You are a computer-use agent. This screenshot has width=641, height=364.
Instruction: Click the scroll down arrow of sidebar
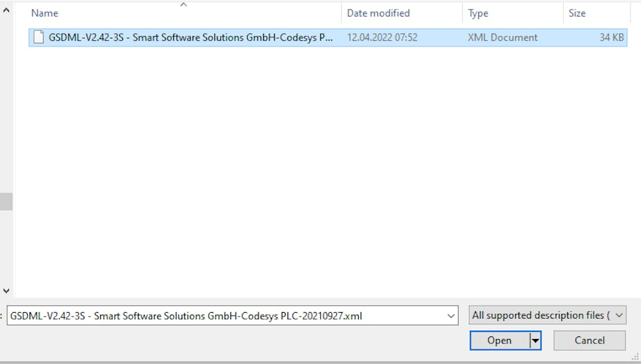(x=6, y=291)
